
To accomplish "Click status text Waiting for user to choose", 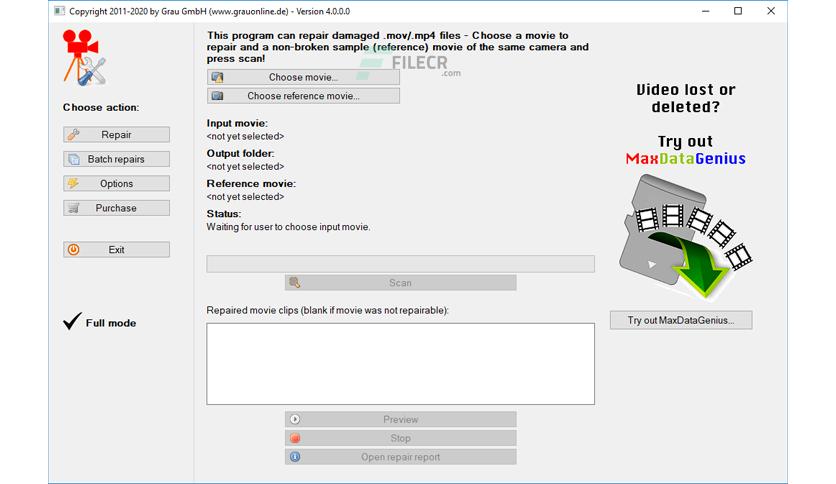I will click(x=288, y=227).
